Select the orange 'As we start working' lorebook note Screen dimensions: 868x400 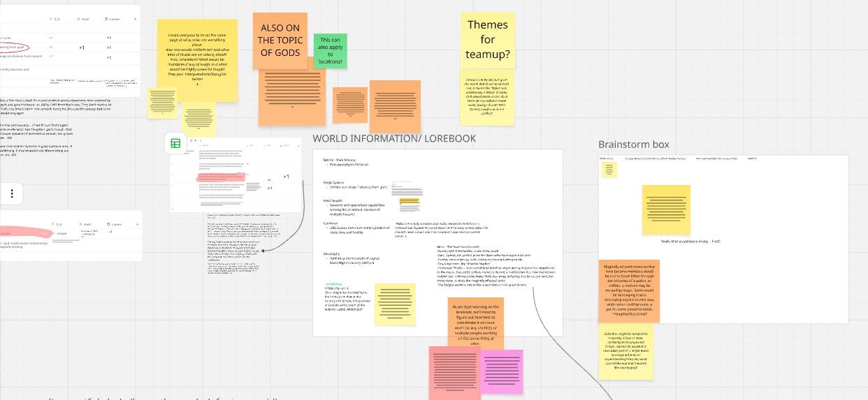click(x=475, y=322)
